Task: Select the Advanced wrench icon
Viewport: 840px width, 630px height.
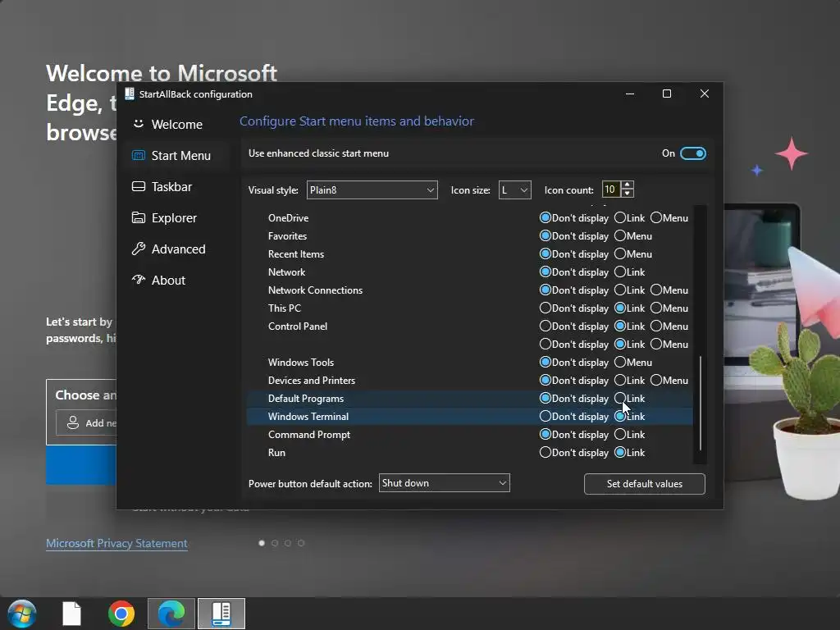Action: 138,249
